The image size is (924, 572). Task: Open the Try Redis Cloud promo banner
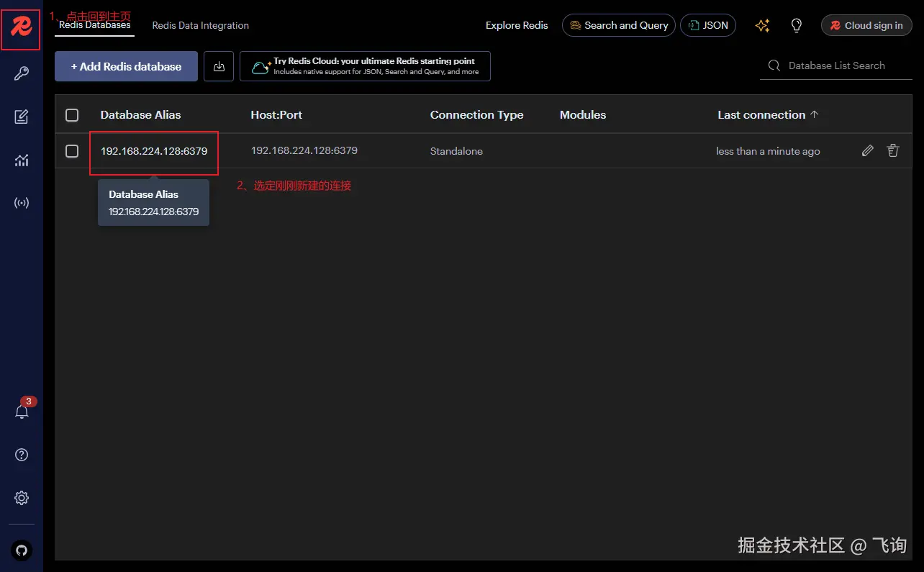pyautogui.click(x=365, y=66)
